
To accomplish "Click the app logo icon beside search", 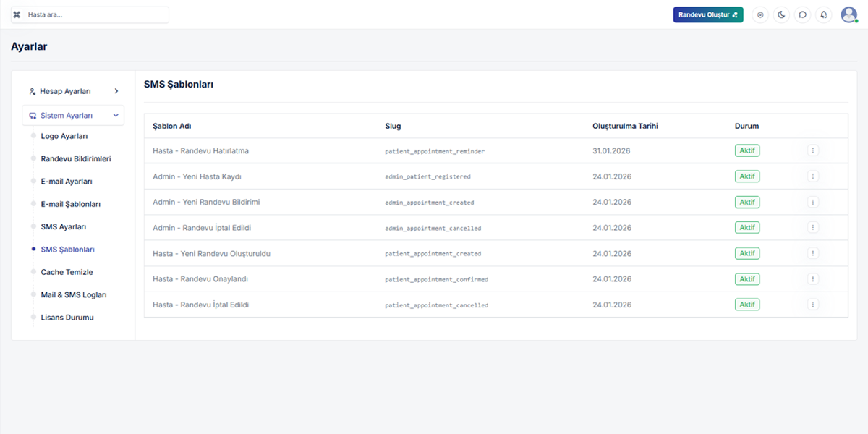I will pos(17,14).
